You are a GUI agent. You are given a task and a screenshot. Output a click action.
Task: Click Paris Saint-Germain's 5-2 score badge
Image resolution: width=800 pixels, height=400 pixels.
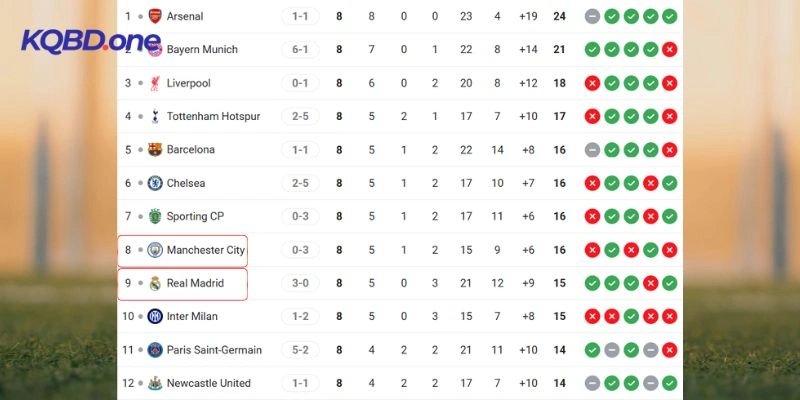[300, 350]
